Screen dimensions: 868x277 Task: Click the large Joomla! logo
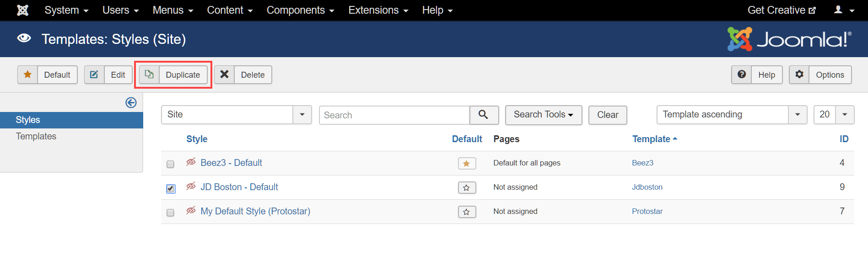tap(790, 39)
